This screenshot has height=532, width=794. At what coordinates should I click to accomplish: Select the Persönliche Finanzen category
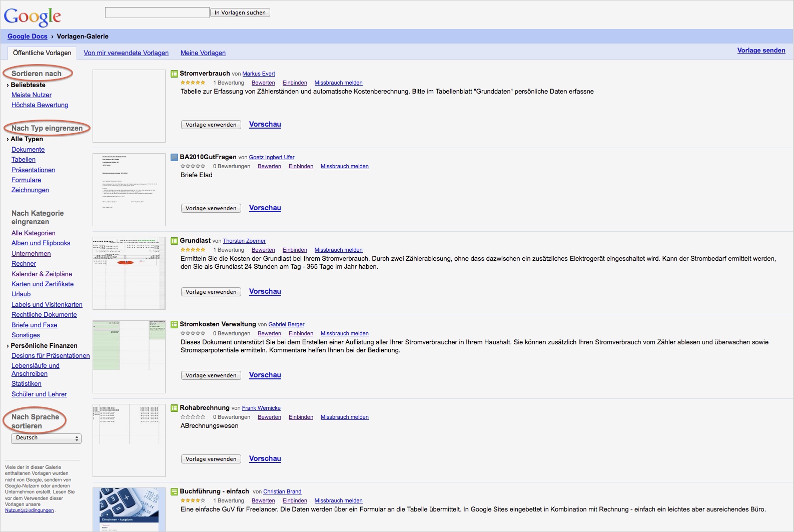pos(44,346)
